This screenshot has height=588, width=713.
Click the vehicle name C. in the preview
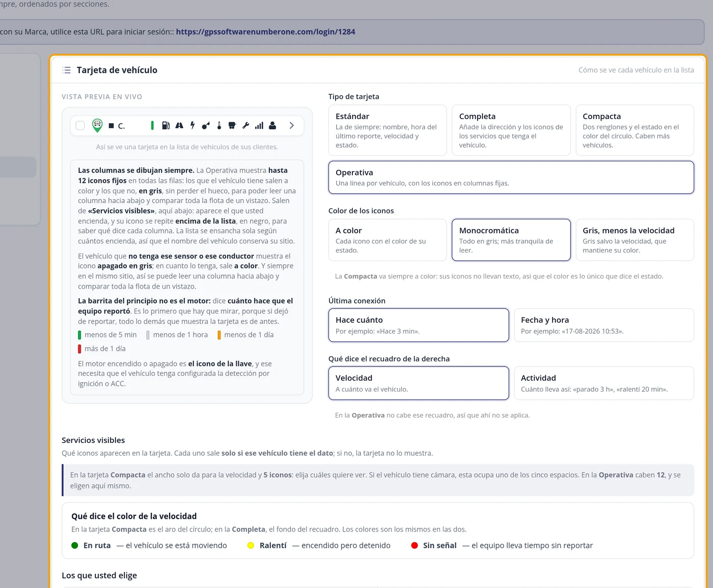121,126
